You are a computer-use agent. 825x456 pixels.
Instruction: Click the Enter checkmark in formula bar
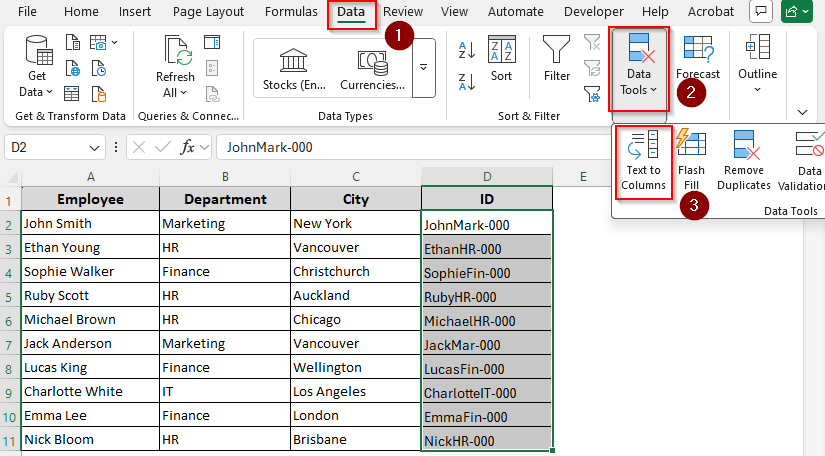[x=163, y=147]
